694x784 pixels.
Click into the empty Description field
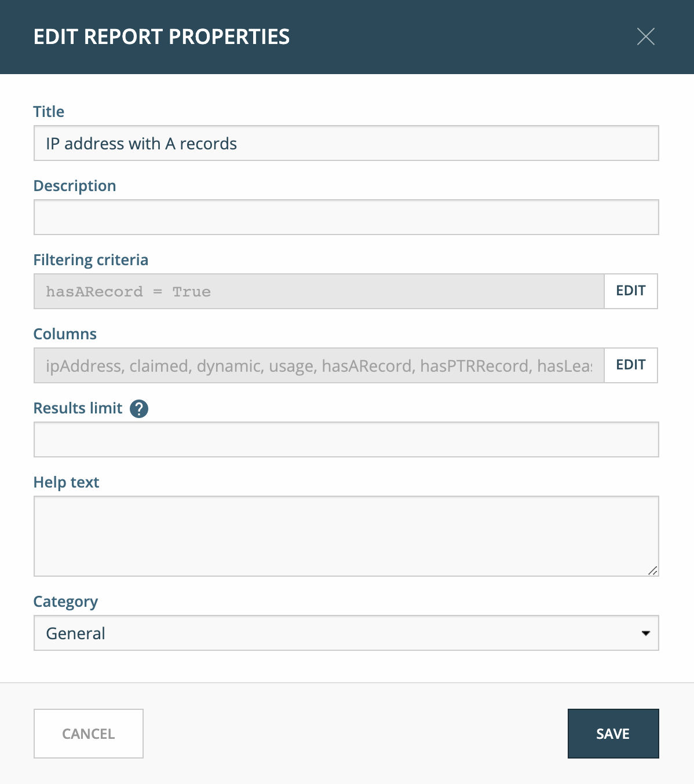(346, 217)
